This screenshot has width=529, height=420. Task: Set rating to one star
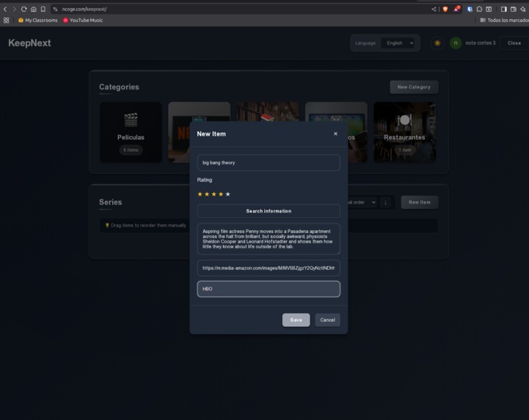pos(200,194)
